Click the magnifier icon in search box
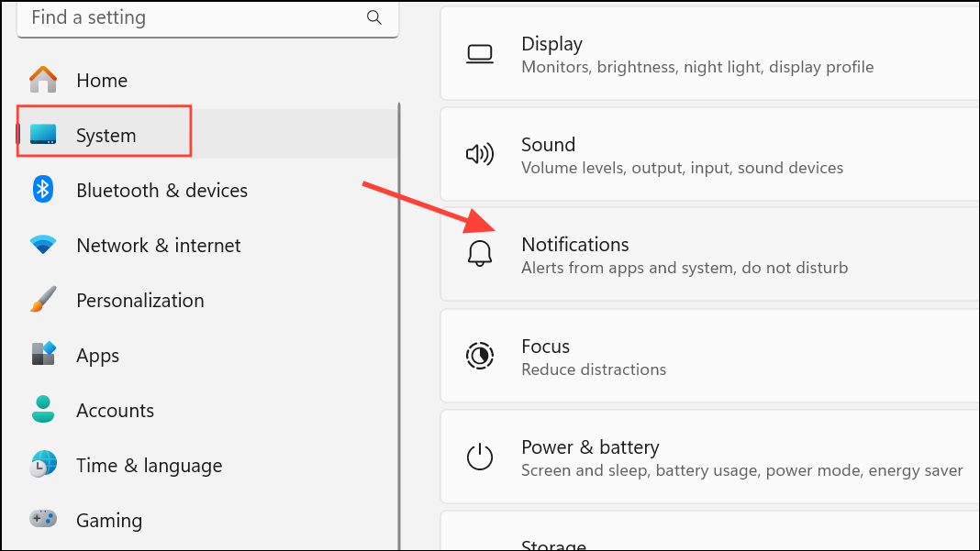980x551 pixels. coord(373,17)
